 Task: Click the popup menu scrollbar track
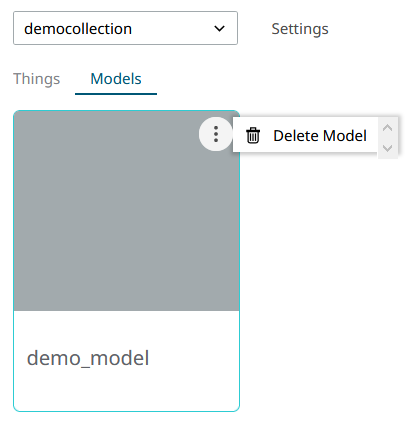point(388,138)
